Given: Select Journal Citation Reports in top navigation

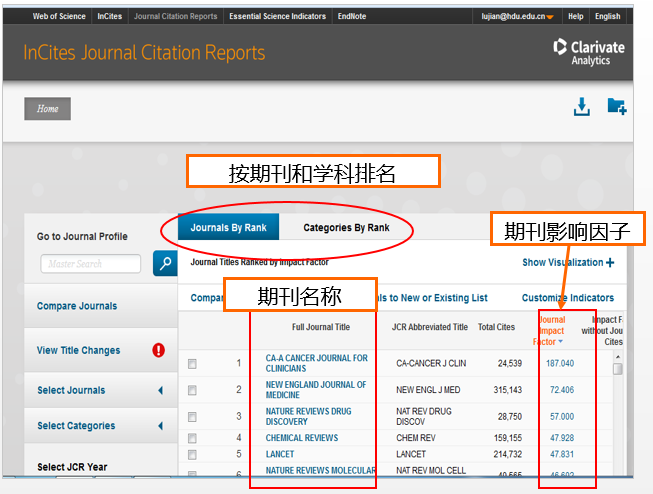Looking at the screenshot, I should click(x=175, y=16).
